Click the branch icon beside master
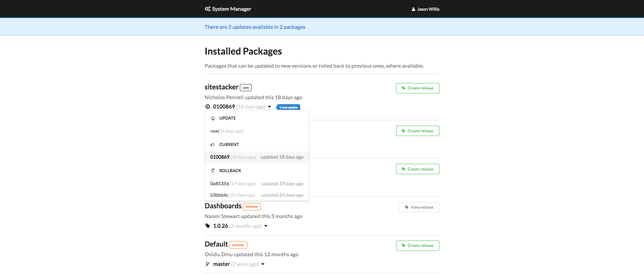Screen dimensions: 644x278 (x=208, y=264)
